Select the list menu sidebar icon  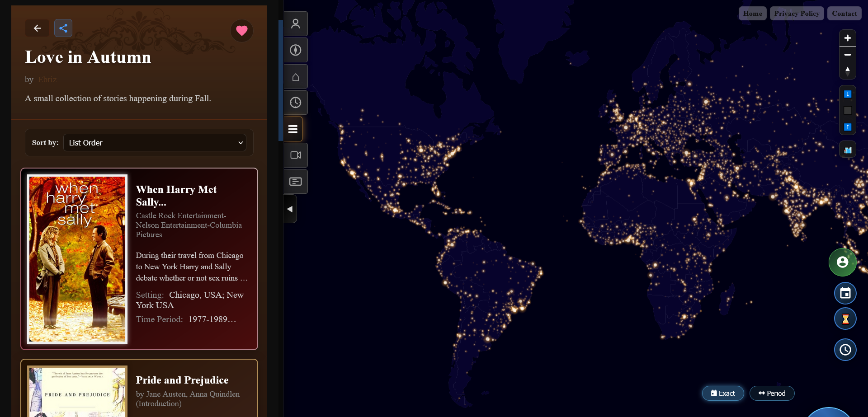point(293,129)
